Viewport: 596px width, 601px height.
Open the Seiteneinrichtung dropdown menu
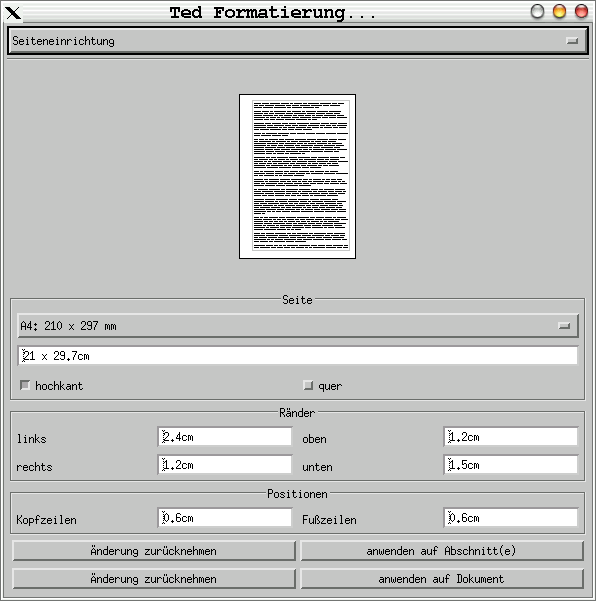pyautogui.click(x=297, y=41)
